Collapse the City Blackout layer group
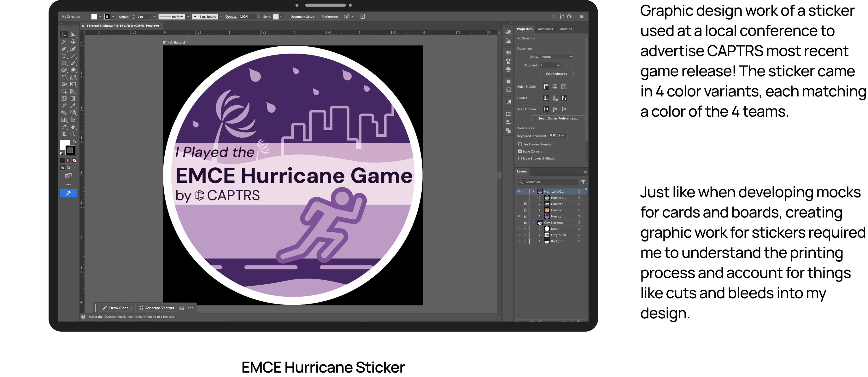Viewport: 868px width, 377px height. (x=533, y=223)
